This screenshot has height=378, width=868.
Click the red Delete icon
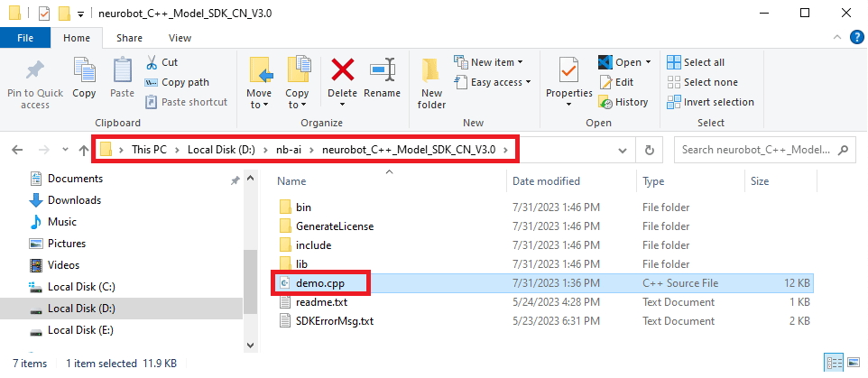(x=342, y=70)
